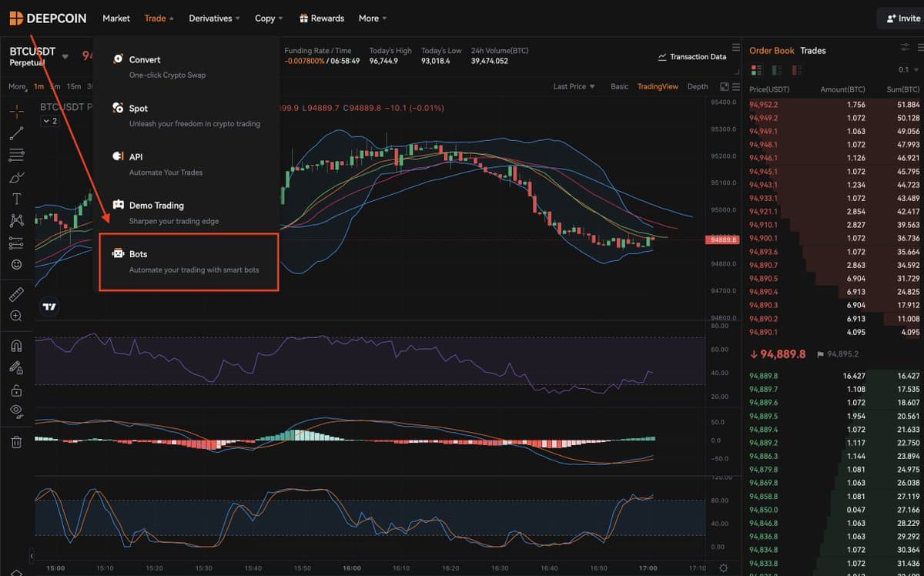The image size is (924, 576).
Task: Choose the ruler measure tool
Action: point(15,293)
